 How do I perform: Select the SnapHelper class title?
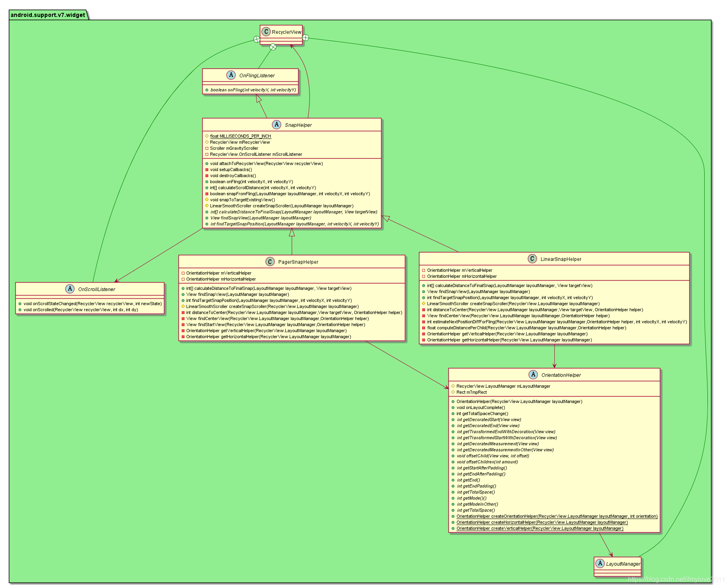tap(298, 125)
